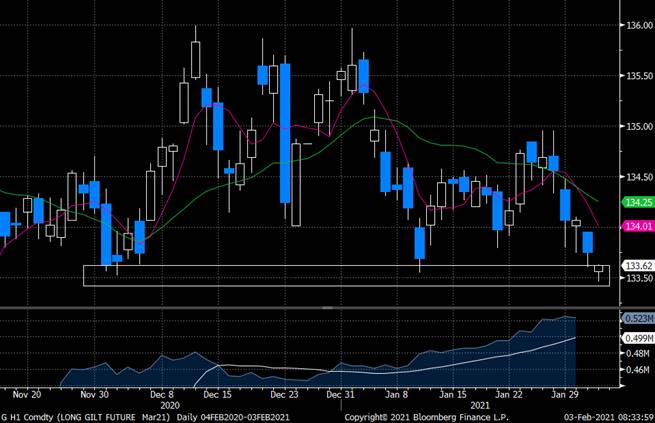Click the Bloomberg Finance L.P. copyright text

pyautogui.click(x=427, y=417)
